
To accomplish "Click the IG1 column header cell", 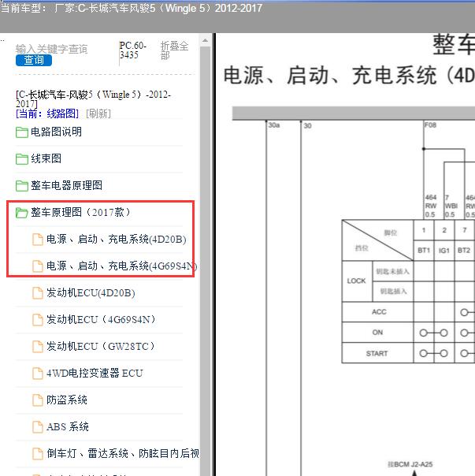I will tap(444, 251).
